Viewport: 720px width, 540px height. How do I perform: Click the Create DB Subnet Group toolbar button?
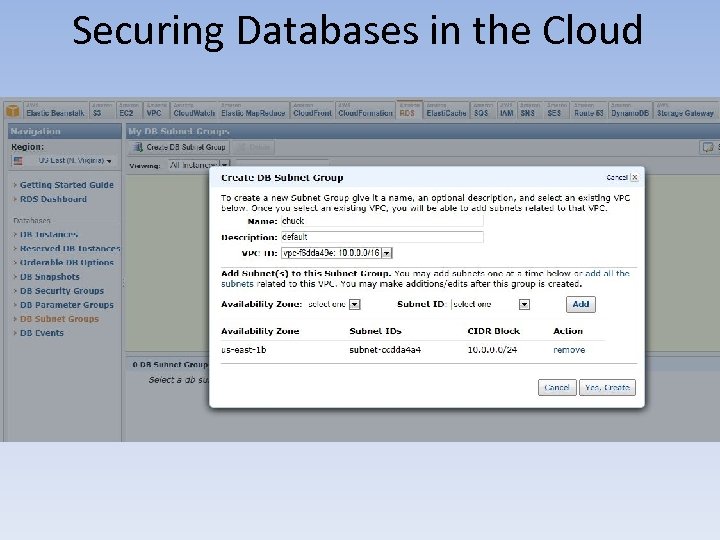point(180,147)
